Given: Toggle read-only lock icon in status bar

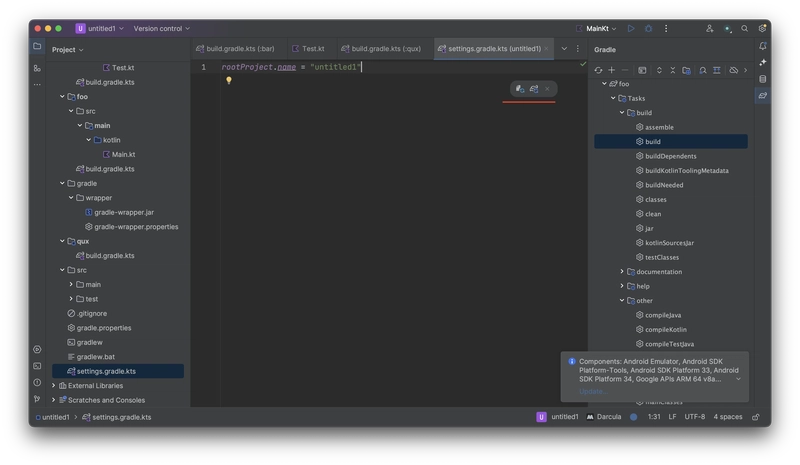Looking at the screenshot, I should click(x=756, y=417).
